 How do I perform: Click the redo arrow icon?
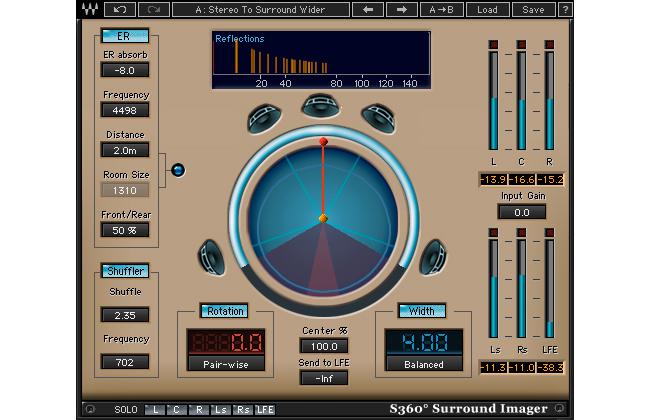point(153,10)
